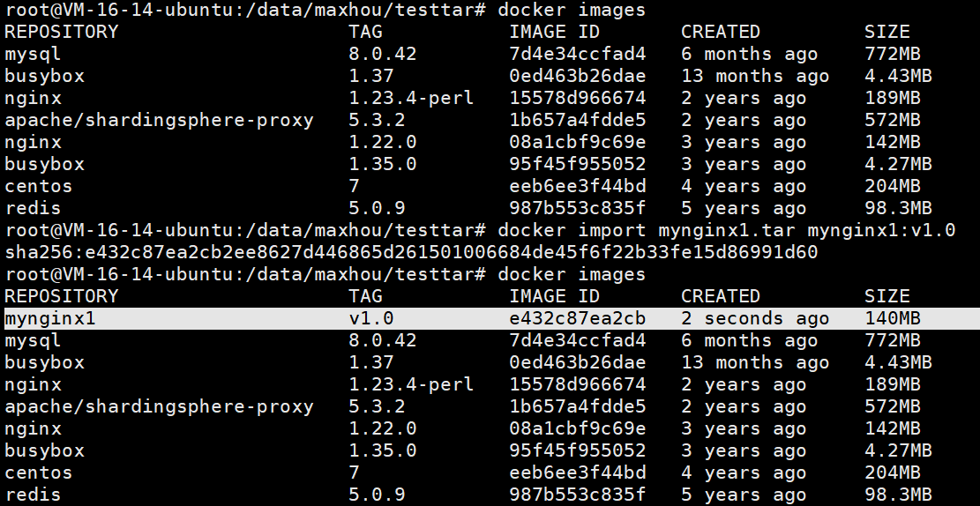
Task: Click 'centos' in the first listing
Action: click(x=38, y=186)
